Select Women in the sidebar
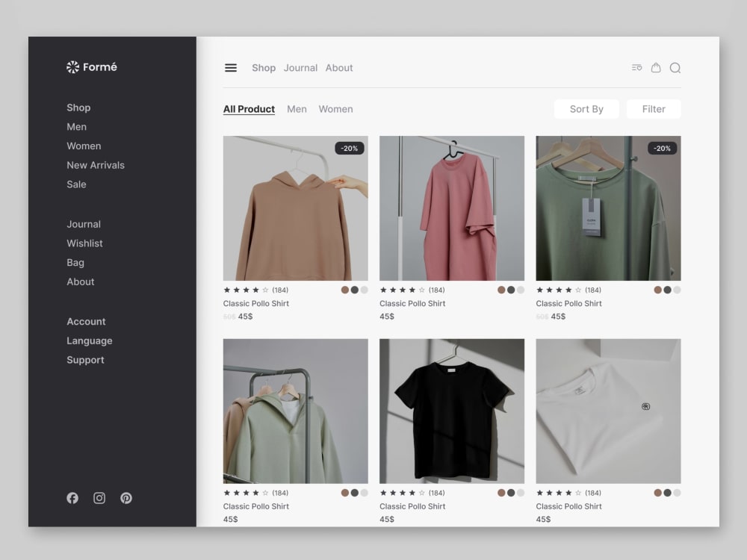Image resolution: width=747 pixels, height=560 pixels. (x=84, y=146)
